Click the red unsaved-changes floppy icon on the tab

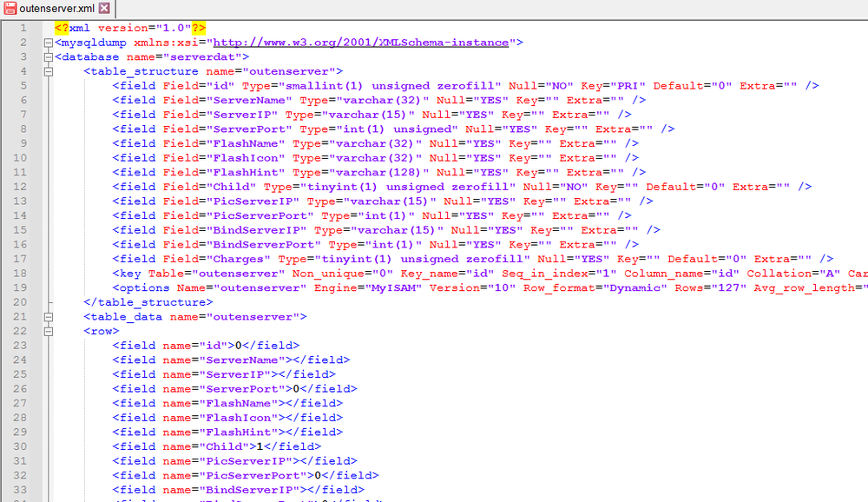(x=9, y=8)
